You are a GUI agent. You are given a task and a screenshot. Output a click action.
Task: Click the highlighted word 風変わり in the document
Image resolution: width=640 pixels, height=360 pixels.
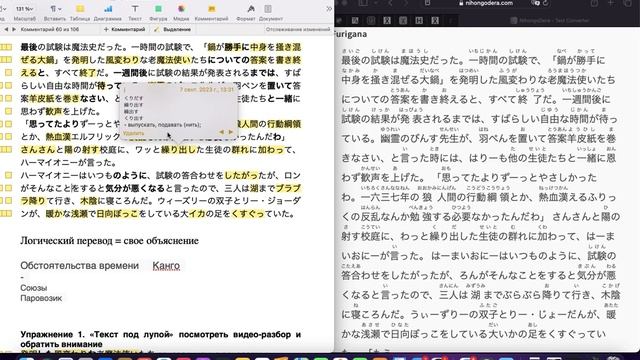122,60
